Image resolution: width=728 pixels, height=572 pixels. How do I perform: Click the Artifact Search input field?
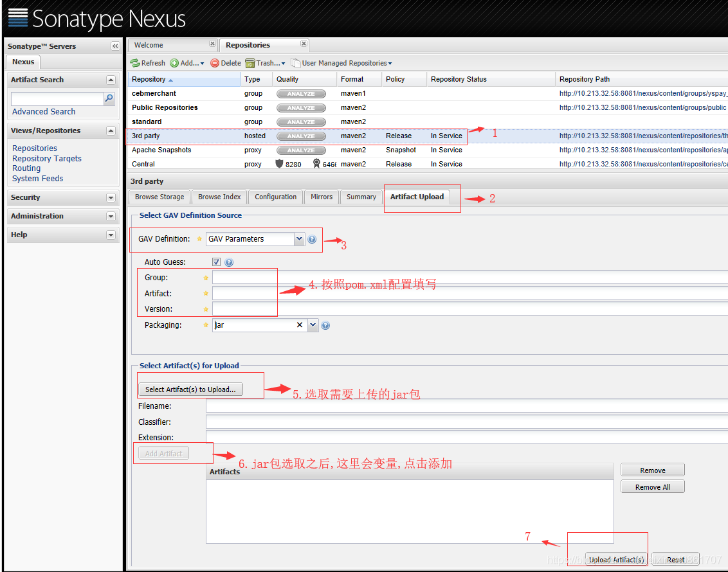pyautogui.click(x=57, y=99)
